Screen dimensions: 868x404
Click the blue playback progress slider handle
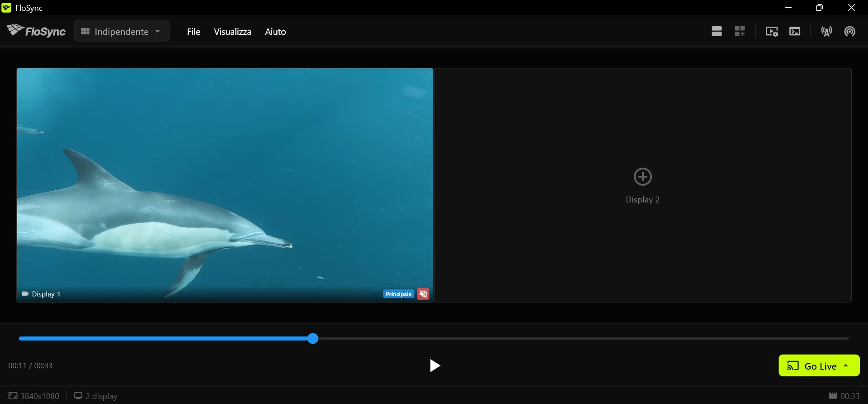[313, 338]
